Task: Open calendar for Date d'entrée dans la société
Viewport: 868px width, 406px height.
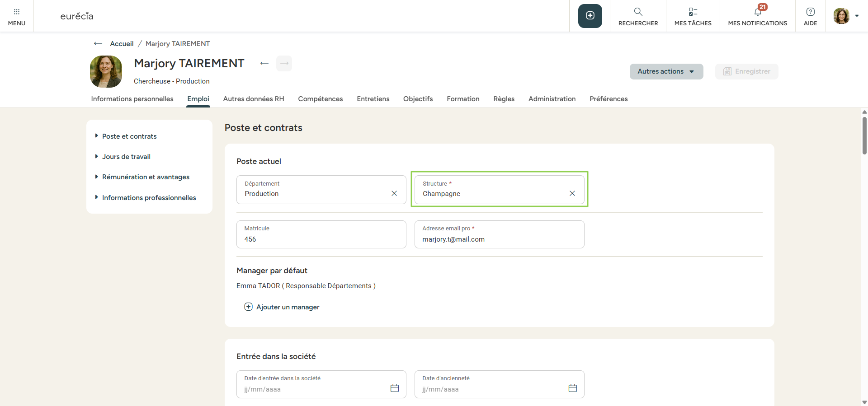Action: pos(394,388)
